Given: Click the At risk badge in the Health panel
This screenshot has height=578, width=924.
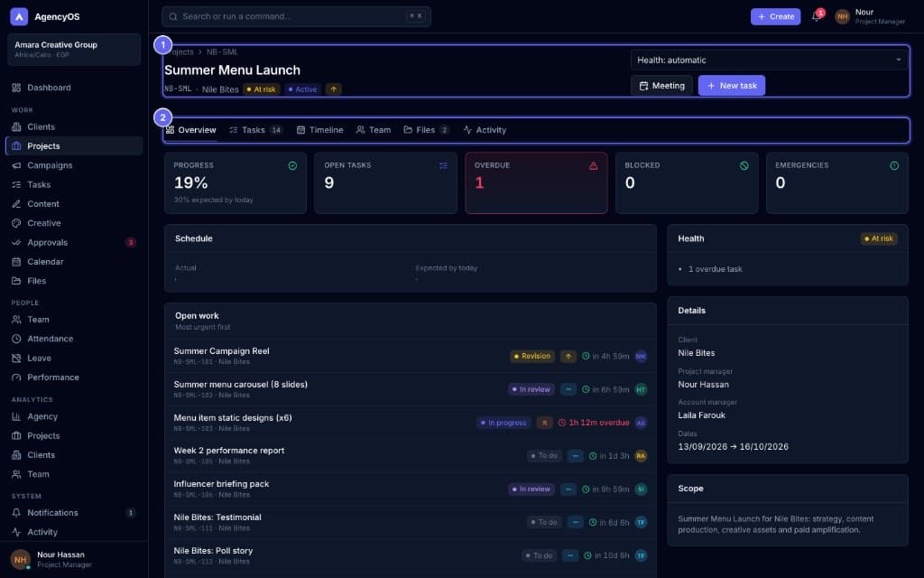Looking at the screenshot, I should [879, 238].
